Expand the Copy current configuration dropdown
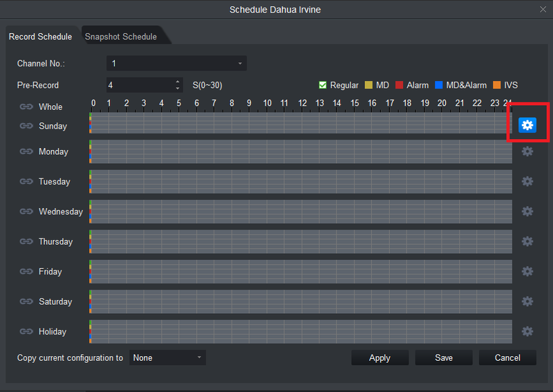The image size is (553, 392). tap(167, 357)
